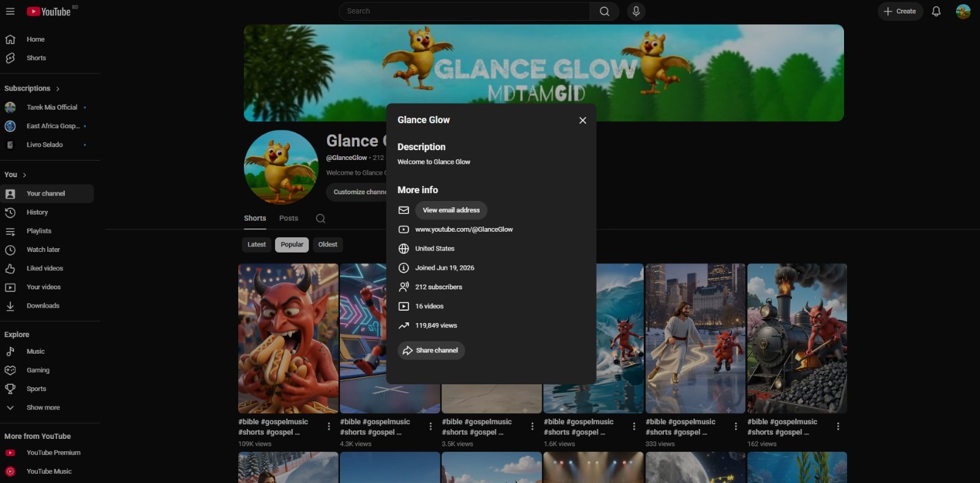The height and width of the screenshot is (483, 980).
Task: Close the Glance Glow info dialog
Action: 582,121
